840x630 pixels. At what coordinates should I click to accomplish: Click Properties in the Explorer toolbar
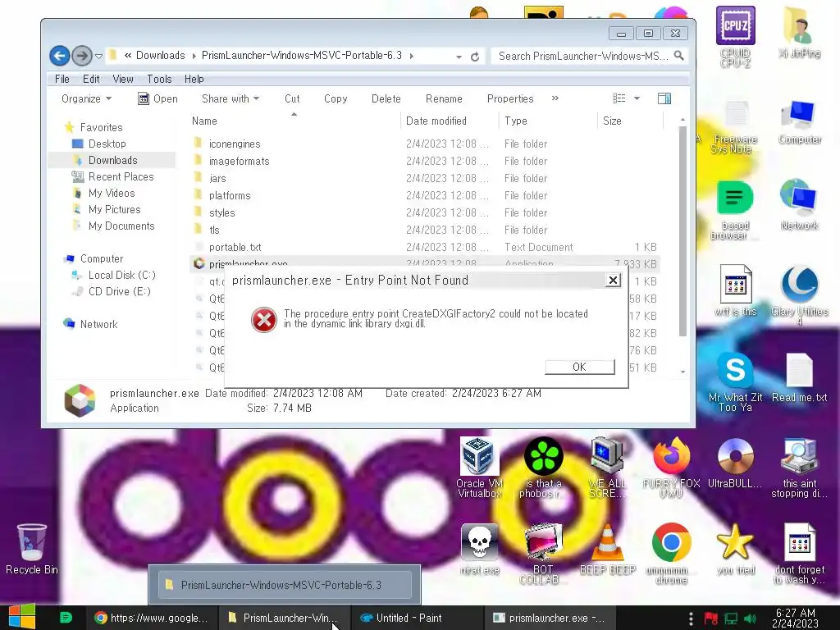coord(510,98)
